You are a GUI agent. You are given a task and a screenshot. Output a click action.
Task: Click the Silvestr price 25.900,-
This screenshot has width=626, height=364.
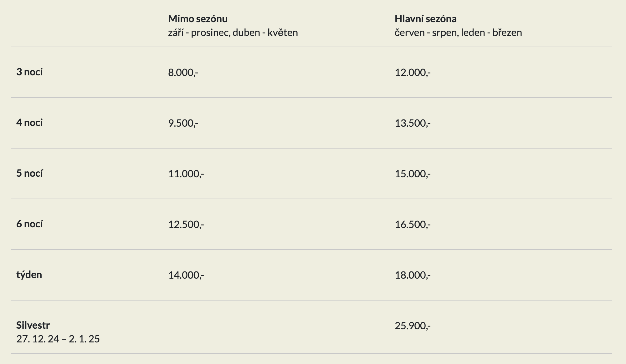[413, 326]
